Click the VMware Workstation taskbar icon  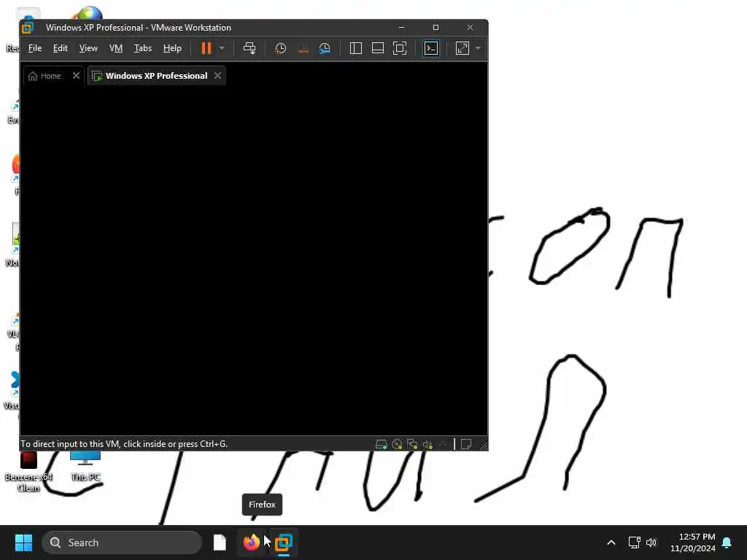pyautogui.click(x=284, y=542)
